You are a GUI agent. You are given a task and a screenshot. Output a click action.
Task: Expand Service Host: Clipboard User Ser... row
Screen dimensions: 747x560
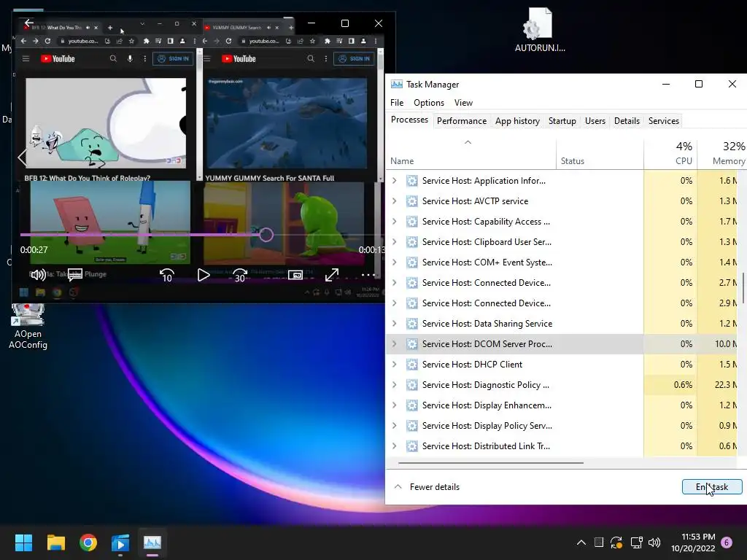[395, 242]
